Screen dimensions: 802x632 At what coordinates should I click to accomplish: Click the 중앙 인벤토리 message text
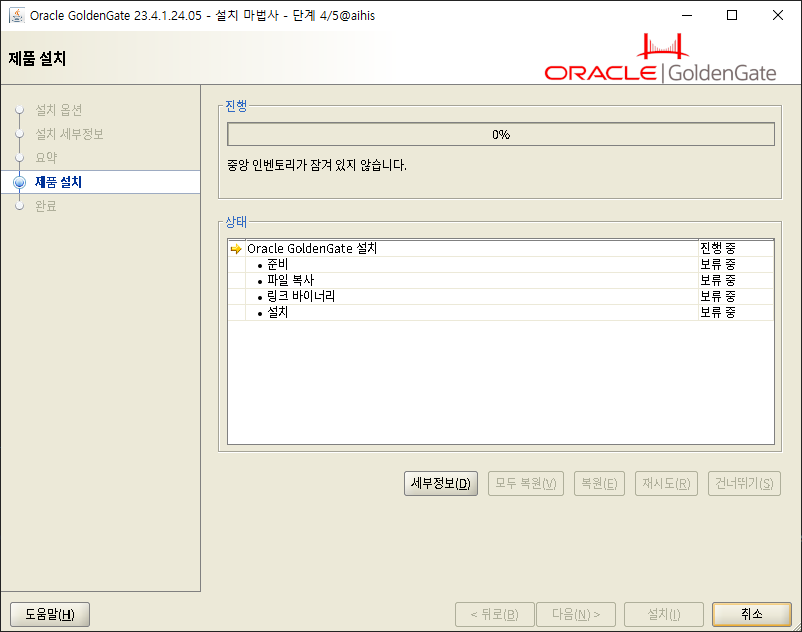(x=317, y=165)
